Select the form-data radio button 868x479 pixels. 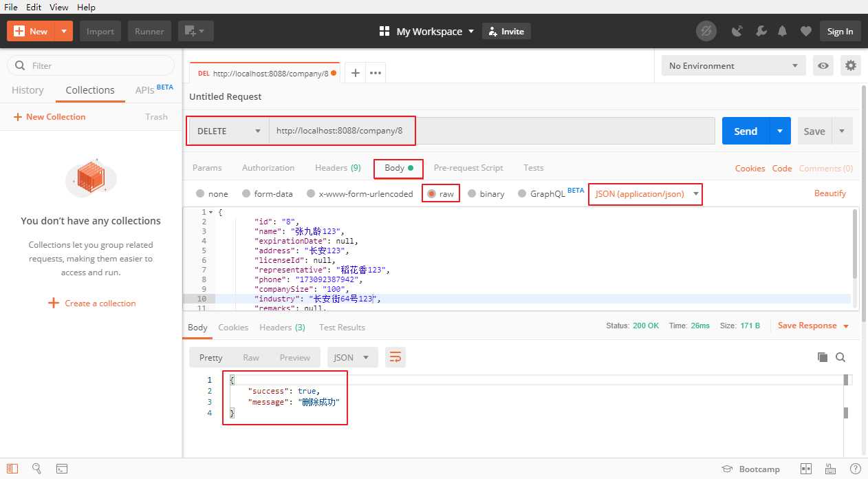[246, 194]
